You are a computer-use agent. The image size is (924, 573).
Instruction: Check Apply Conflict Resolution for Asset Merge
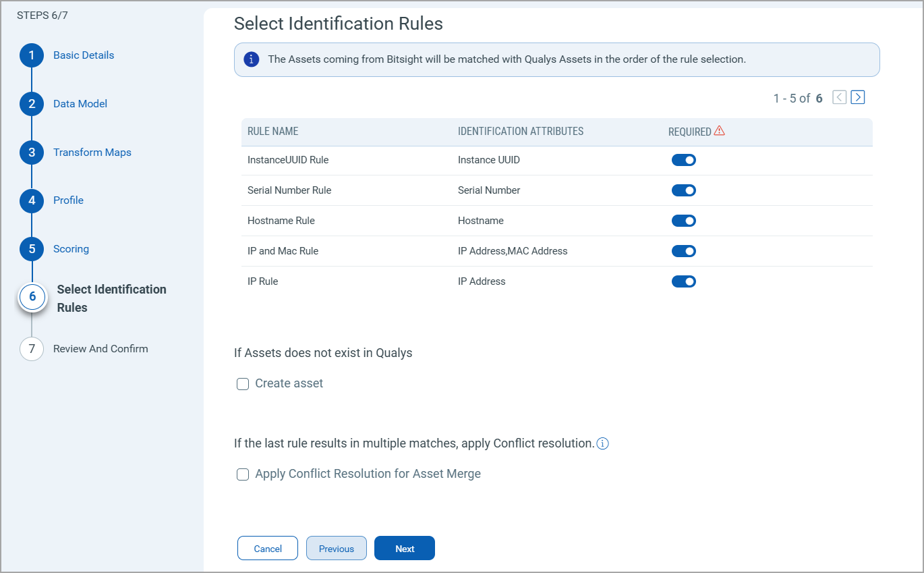tap(243, 474)
